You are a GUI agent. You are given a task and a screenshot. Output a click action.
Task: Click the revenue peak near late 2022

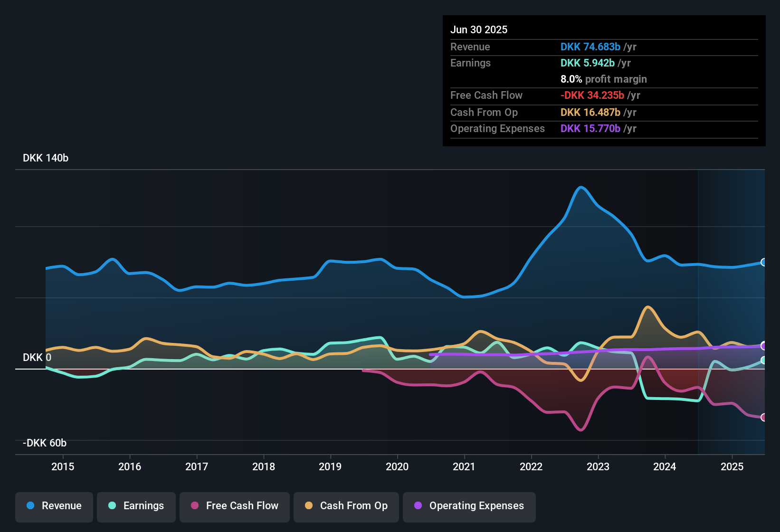[581, 187]
